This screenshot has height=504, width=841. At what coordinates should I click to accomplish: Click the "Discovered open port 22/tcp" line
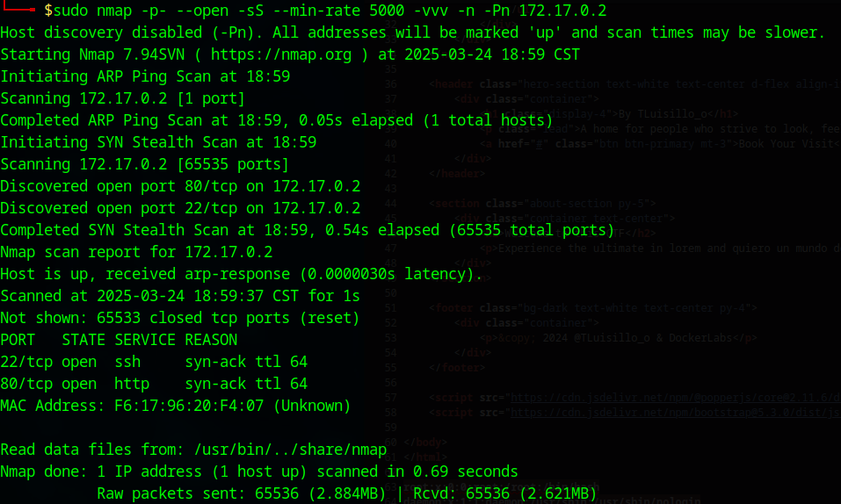(x=180, y=208)
